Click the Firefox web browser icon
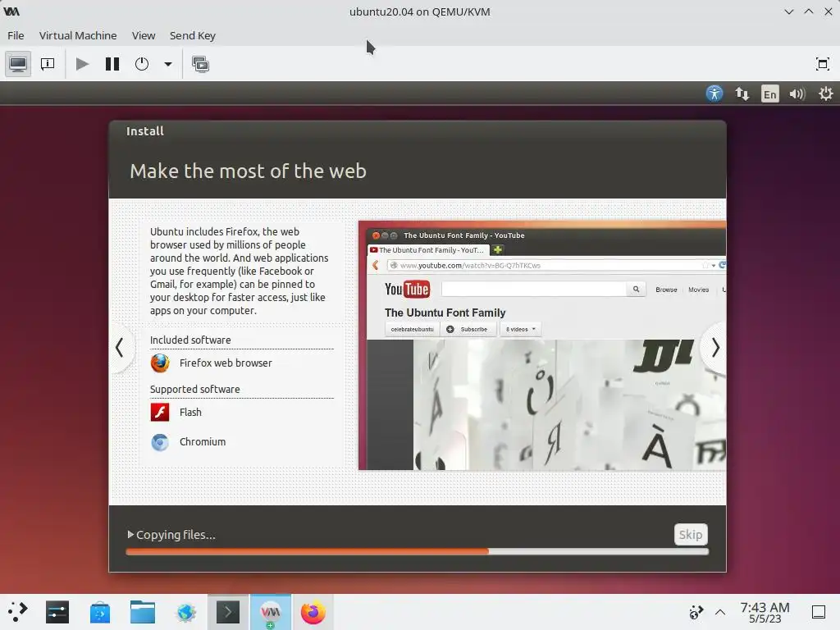Viewport: 840px width, 630px height. 160,363
